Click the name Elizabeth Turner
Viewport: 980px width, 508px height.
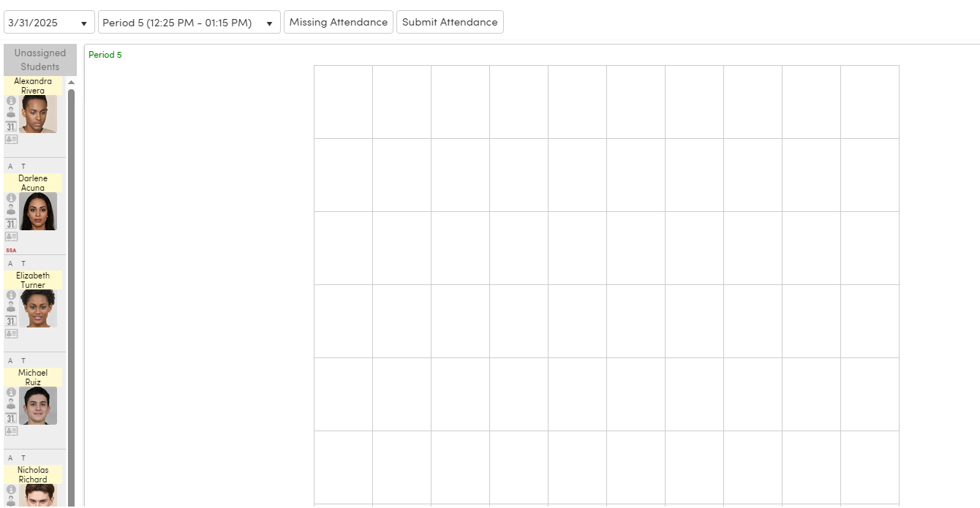click(x=33, y=280)
